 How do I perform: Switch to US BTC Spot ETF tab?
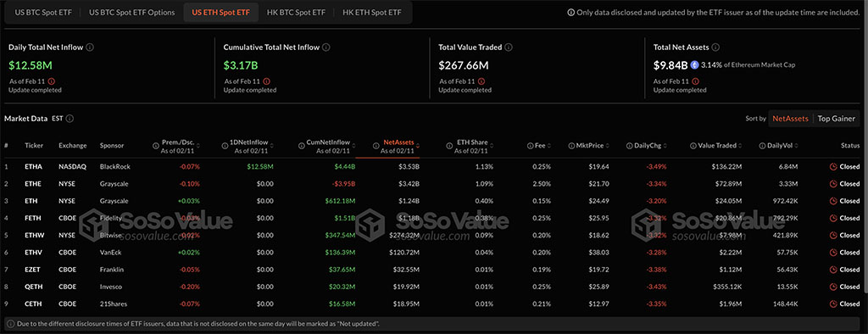[39, 12]
